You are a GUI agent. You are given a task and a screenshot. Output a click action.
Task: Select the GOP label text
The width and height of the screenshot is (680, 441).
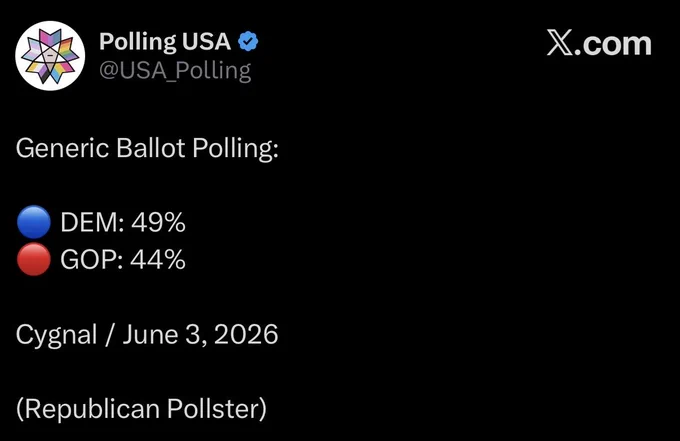(92, 260)
